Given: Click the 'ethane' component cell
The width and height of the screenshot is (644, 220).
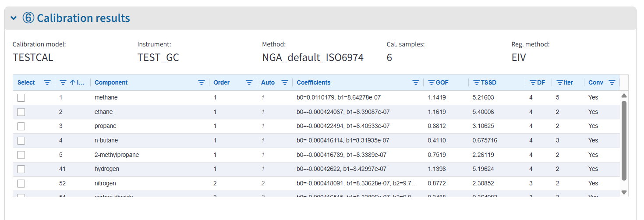Looking at the screenshot, I should pos(104,112).
